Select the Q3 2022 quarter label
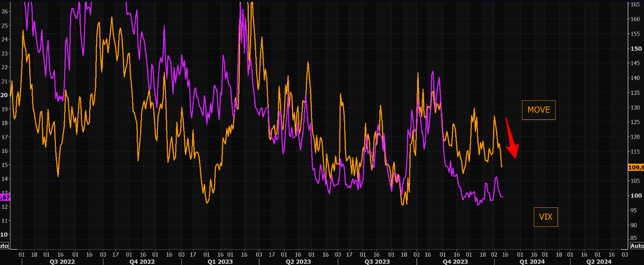Image resolution: width=644 pixels, height=265 pixels. (x=62, y=262)
